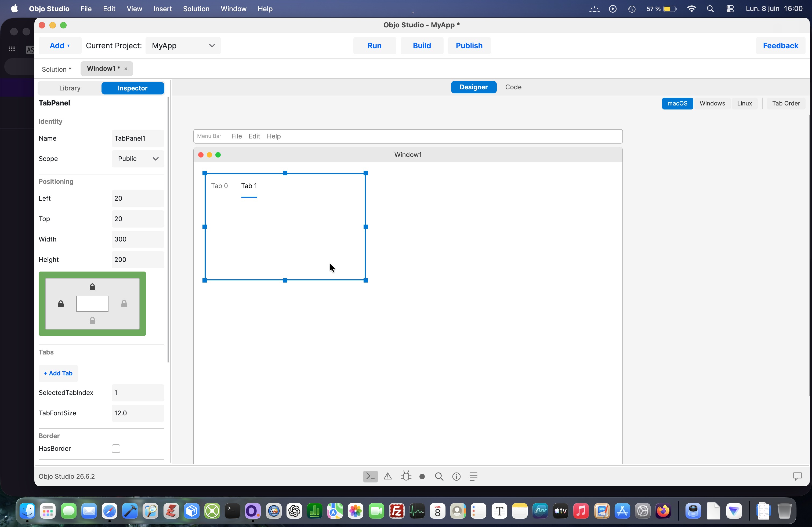Click Help in the designer Menu Bar

(274, 136)
